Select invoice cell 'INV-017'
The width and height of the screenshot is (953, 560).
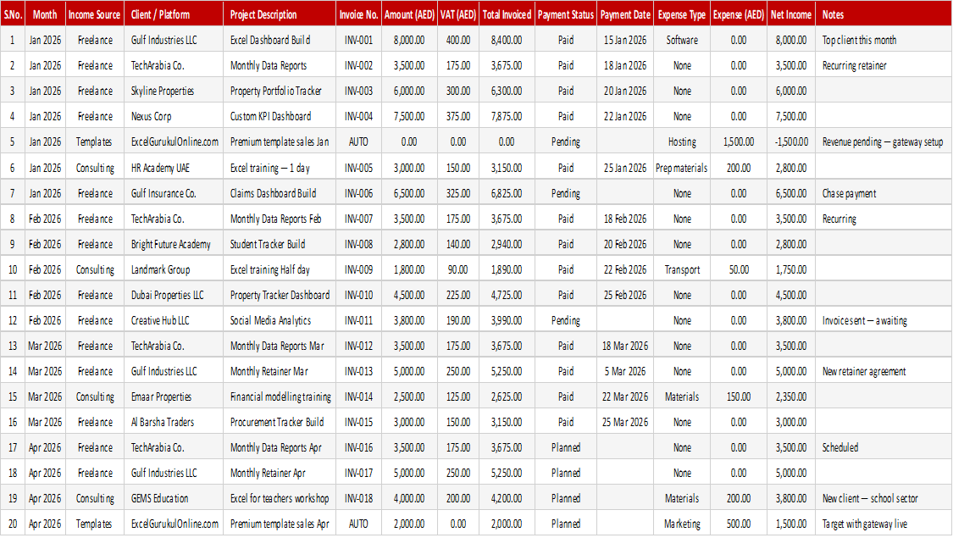[x=358, y=473]
